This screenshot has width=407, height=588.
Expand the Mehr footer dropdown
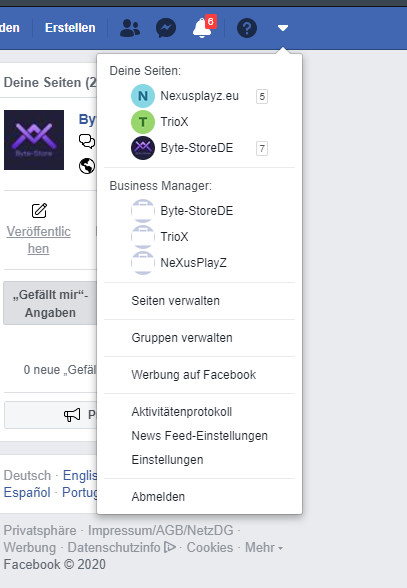264,548
